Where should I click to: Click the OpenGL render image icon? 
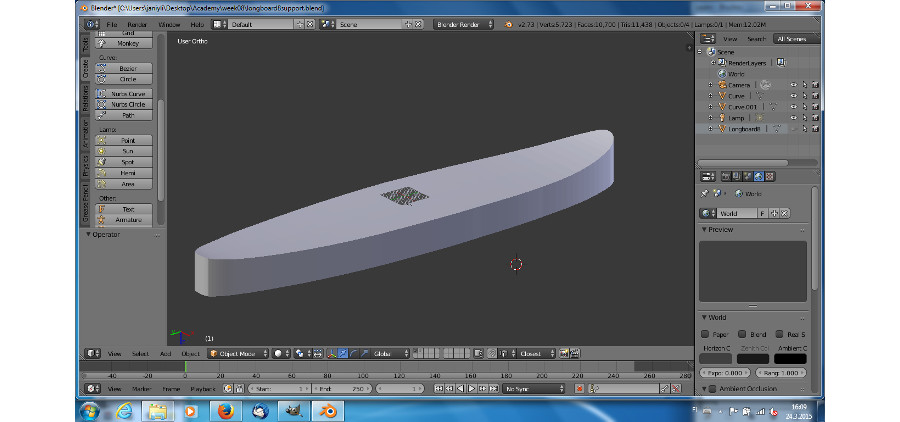(564, 354)
